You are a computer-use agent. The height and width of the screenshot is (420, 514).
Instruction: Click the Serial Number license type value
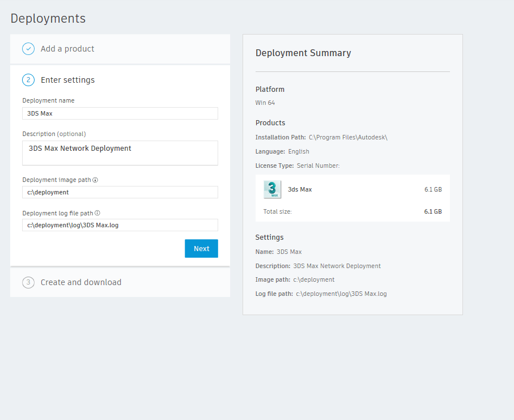(x=318, y=166)
